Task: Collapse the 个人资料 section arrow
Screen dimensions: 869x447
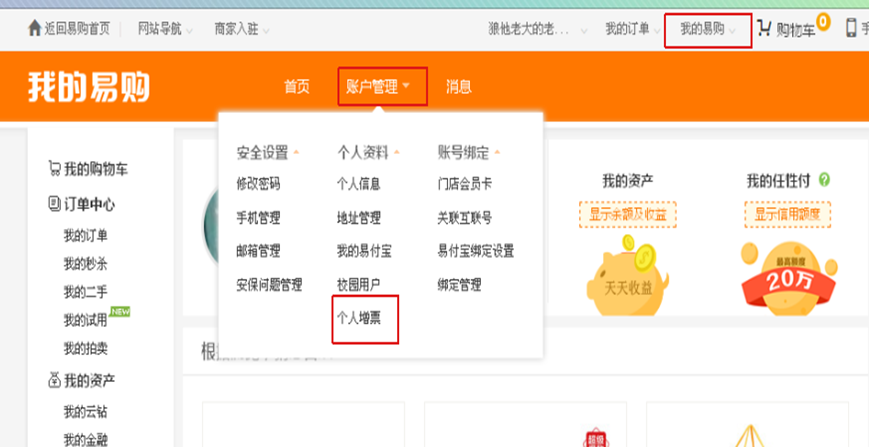Action: (396, 152)
